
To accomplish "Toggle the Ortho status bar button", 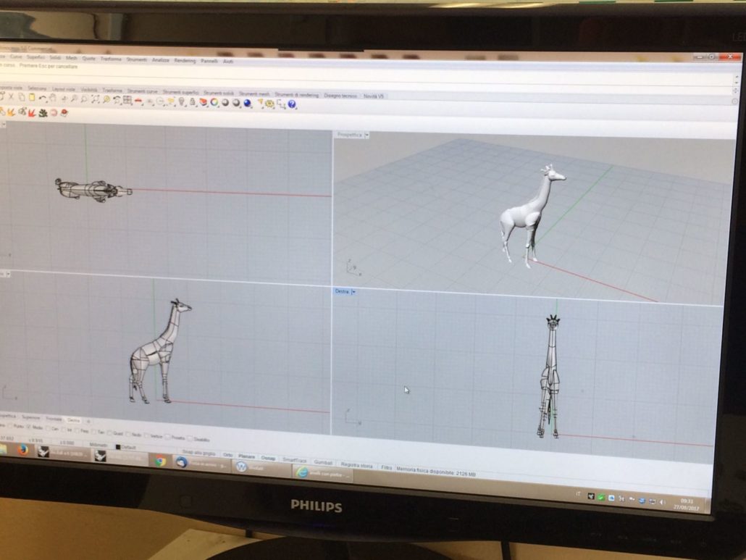I will (x=228, y=455).
